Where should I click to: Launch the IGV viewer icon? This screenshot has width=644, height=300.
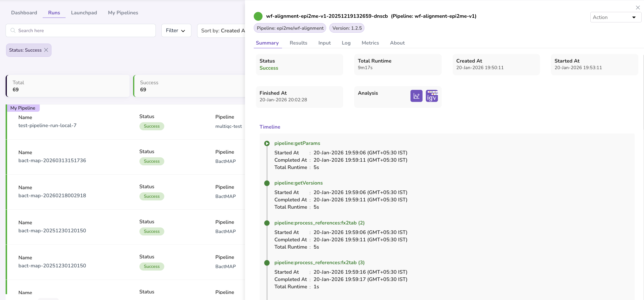coord(432,96)
